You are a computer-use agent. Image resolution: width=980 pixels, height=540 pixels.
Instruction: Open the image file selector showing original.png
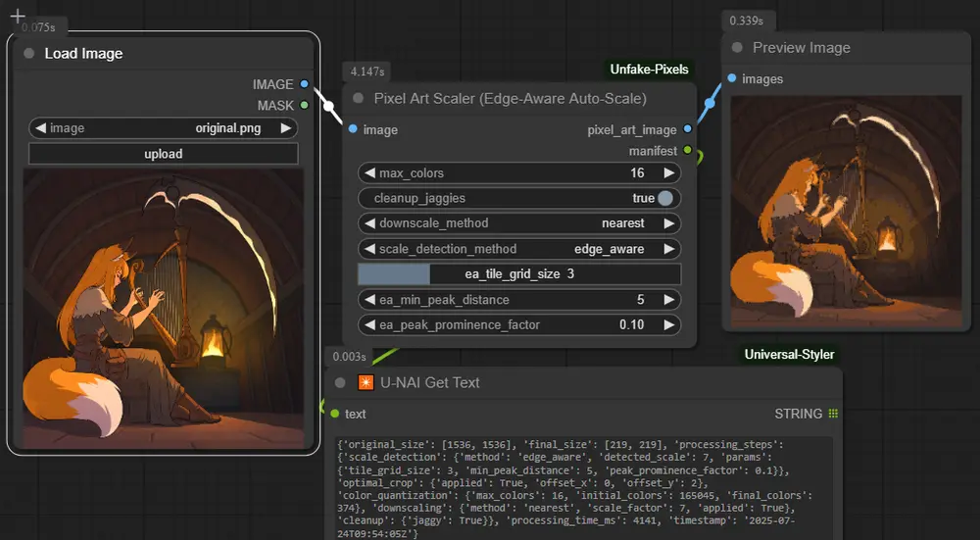[x=163, y=127]
